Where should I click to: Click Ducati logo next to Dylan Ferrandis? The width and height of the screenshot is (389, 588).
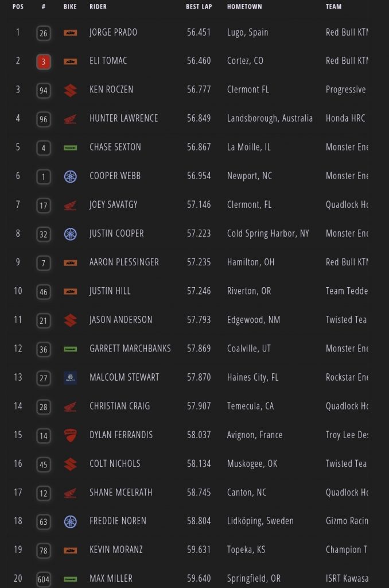pyautogui.click(x=70, y=435)
